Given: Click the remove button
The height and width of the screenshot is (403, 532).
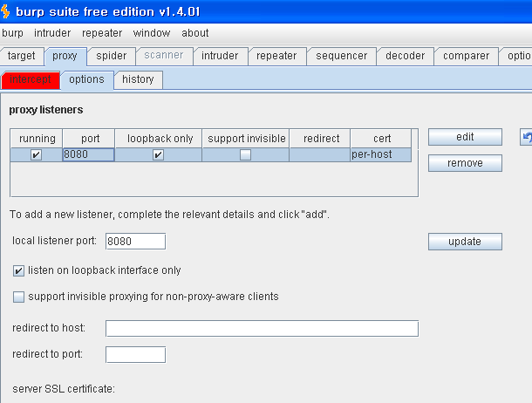Looking at the screenshot, I should [465, 163].
